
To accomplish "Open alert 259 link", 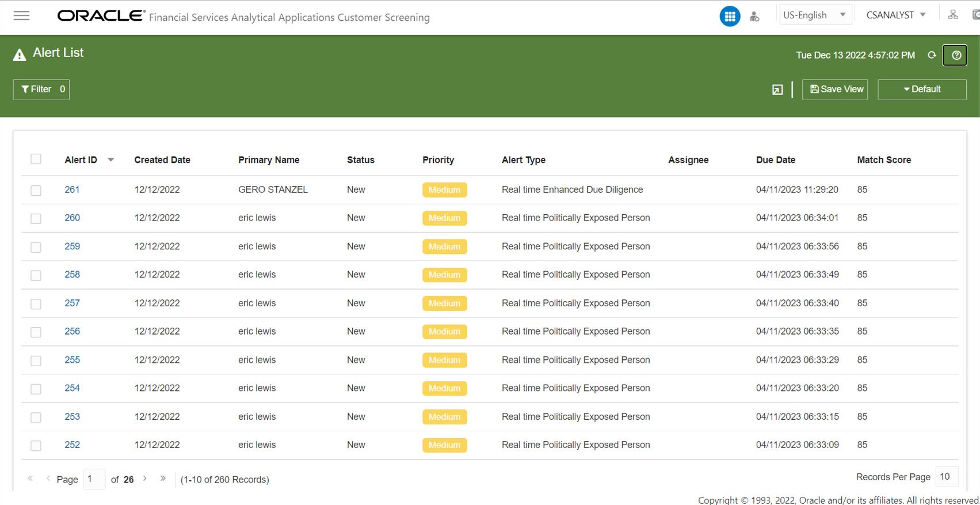I will [73, 246].
